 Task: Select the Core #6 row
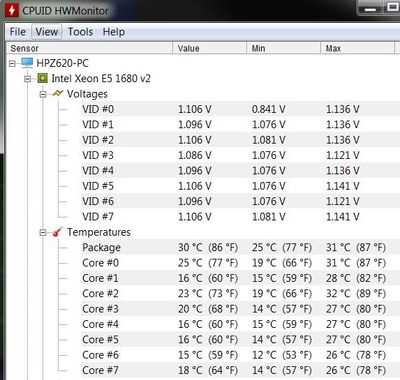[x=240, y=355]
